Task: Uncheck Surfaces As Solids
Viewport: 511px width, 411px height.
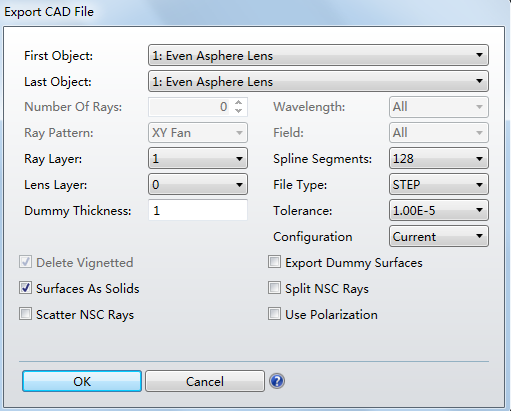Action: click(x=26, y=288)
